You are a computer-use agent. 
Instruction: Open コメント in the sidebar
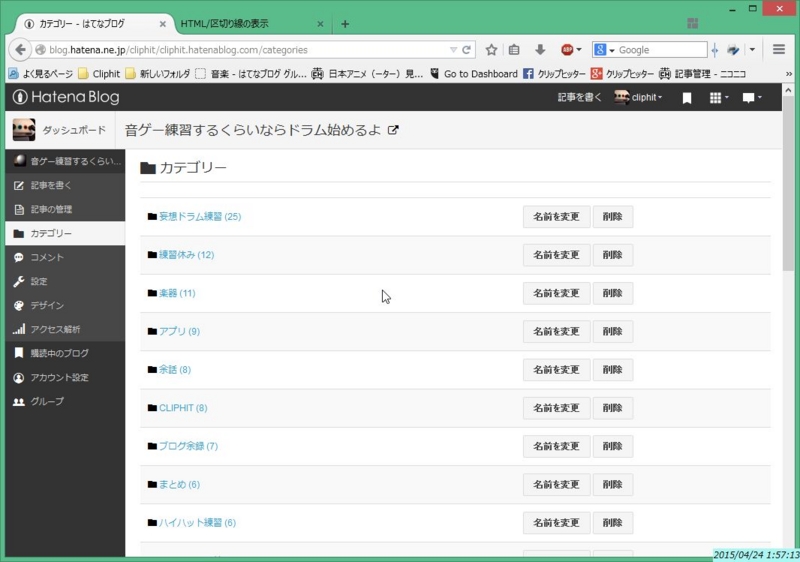pyautogui.click(x=65, y=257)
